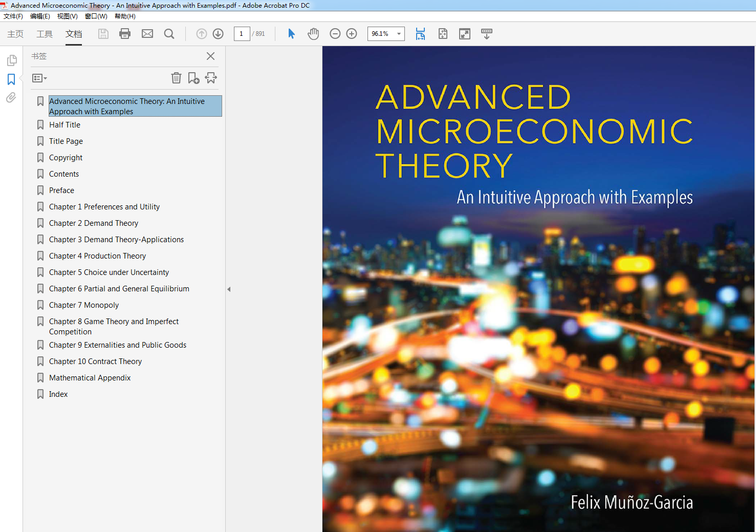Open the zoom level dropdown

coord(399,34)
